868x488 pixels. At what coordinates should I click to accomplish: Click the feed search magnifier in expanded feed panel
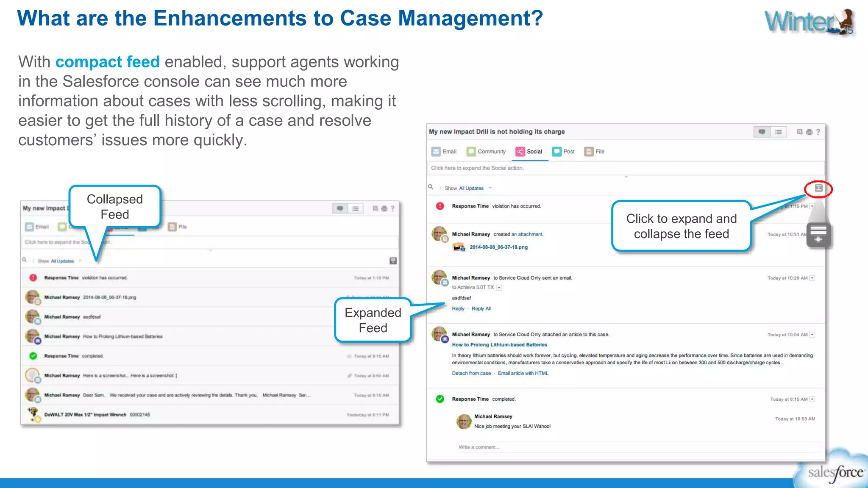point(431,187)
